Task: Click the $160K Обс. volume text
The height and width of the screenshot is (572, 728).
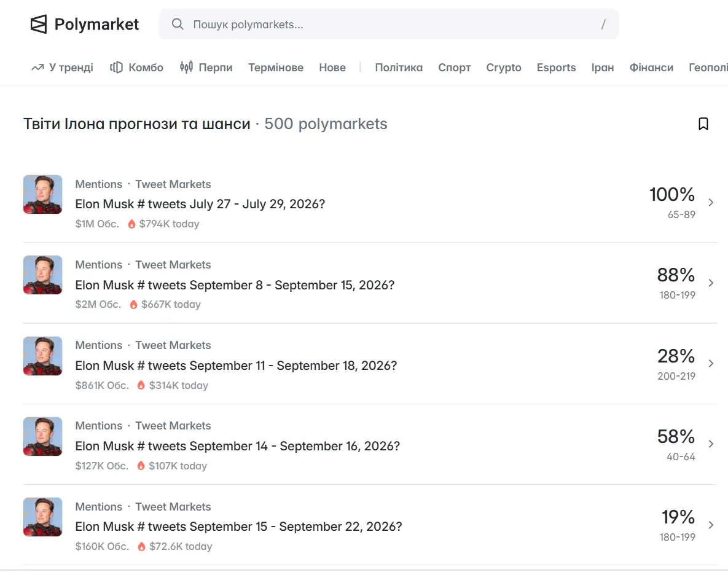Action: (102, 546)
